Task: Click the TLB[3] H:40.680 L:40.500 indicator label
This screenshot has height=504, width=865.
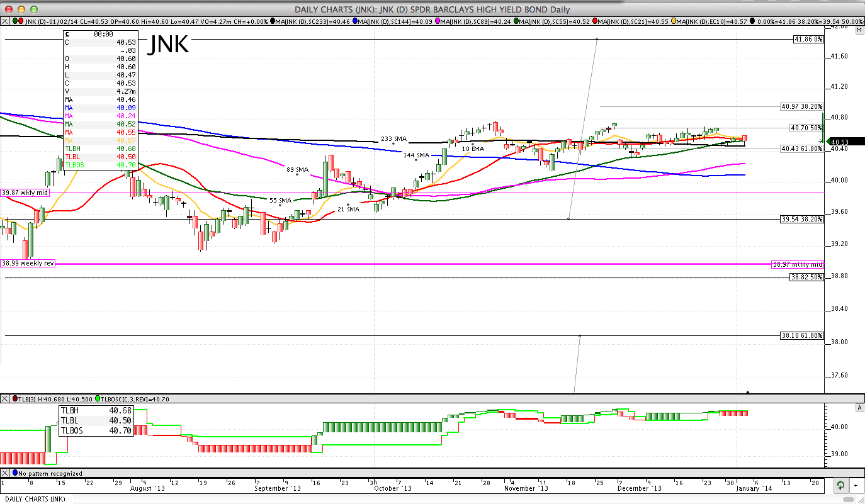Action: point(55,399)
